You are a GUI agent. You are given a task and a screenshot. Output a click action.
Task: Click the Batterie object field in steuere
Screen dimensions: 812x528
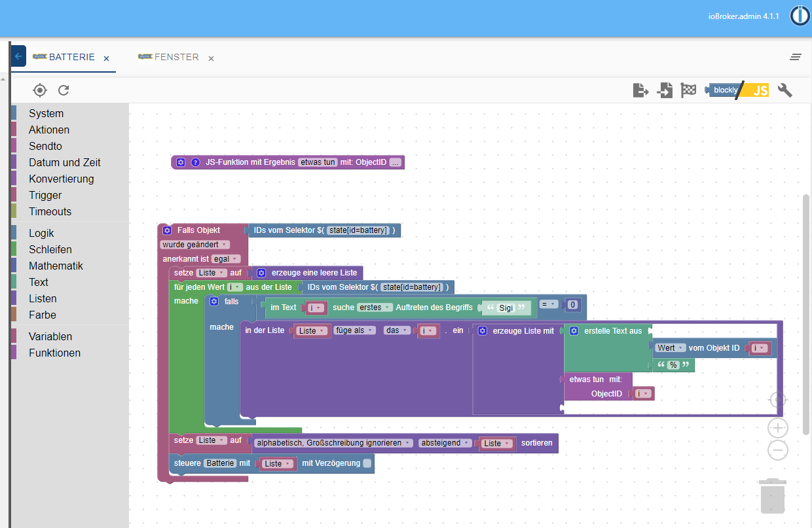click(x=220, y=464)
